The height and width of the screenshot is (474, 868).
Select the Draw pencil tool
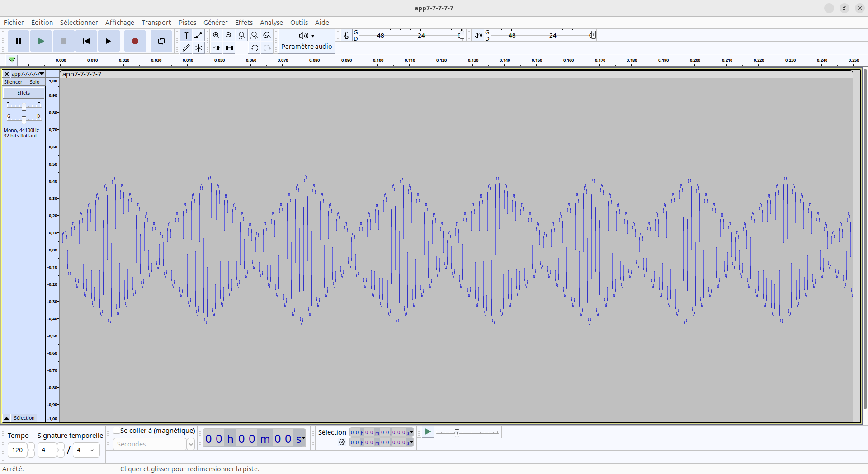[186, 48]
